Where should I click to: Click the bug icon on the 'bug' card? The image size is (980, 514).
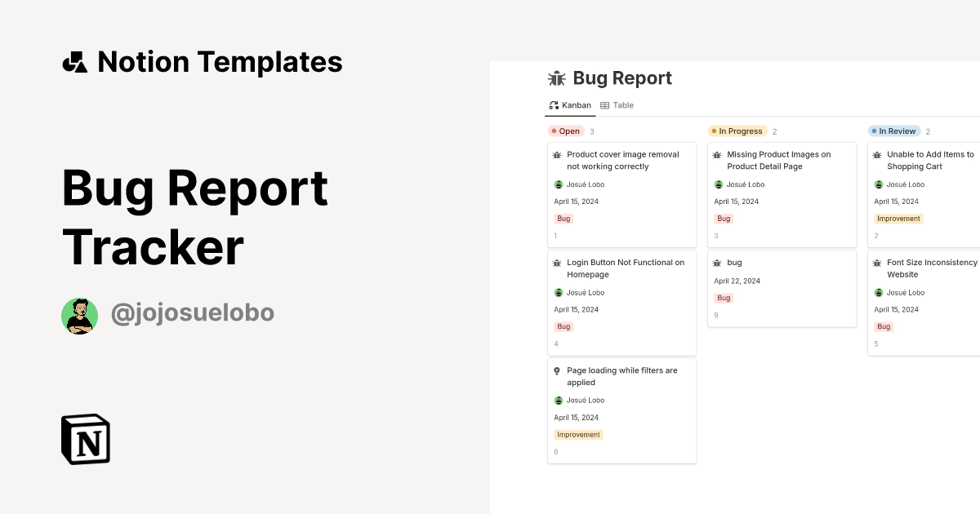coord(717,262)
